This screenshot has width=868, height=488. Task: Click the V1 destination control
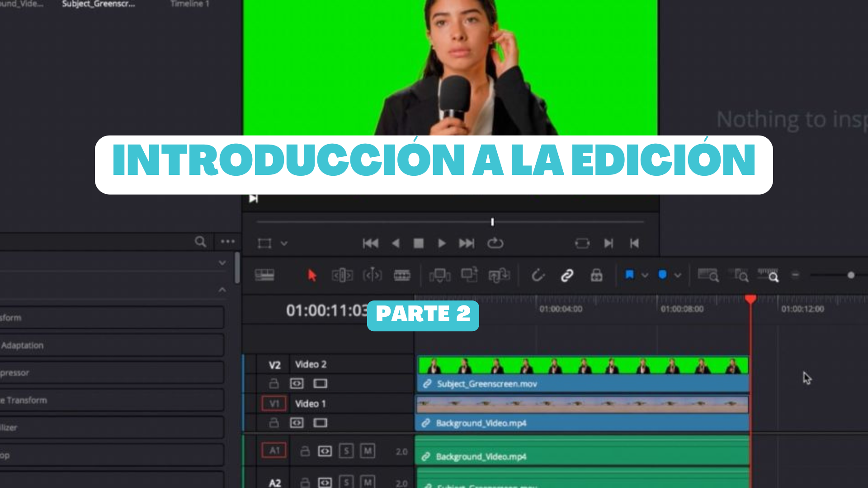[274, 404]
